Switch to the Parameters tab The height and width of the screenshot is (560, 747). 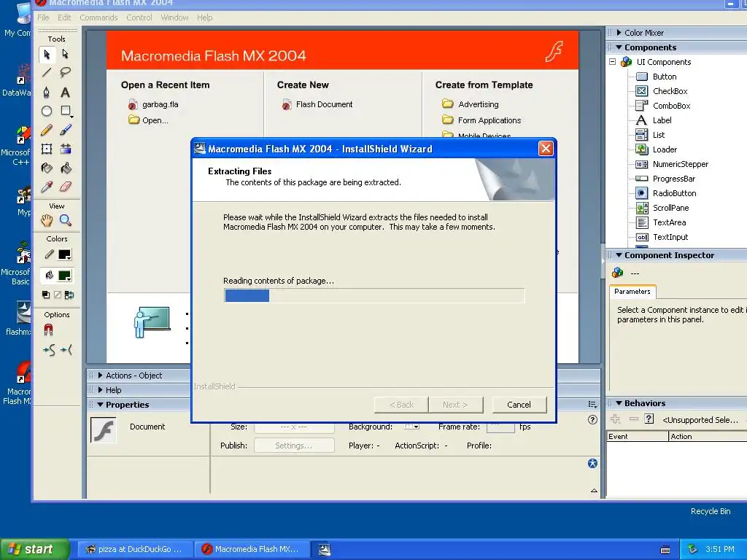pyautogui.click(x=632, y=292)
